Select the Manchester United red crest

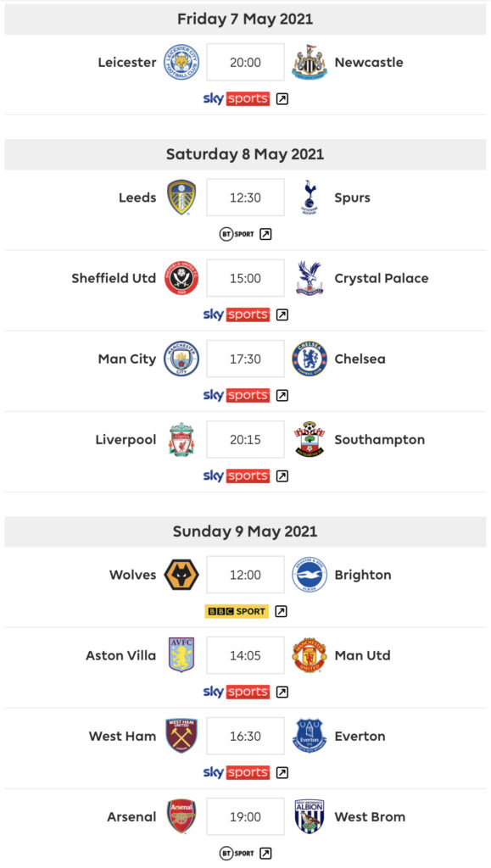310,655
